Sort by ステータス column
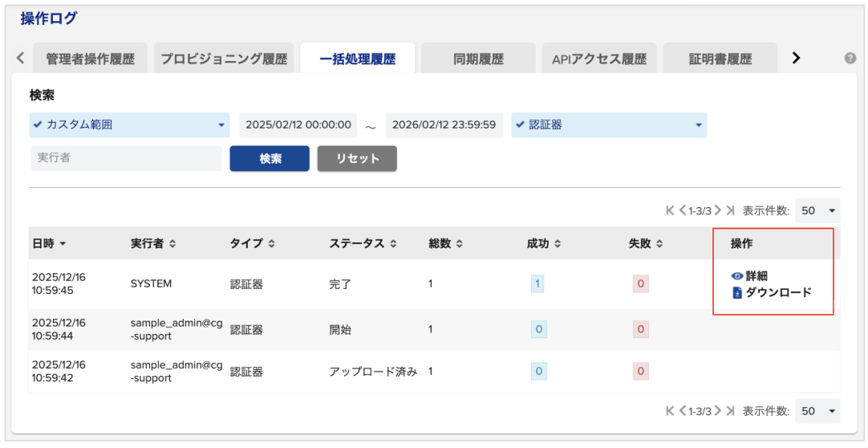This screenshot has width=868, height=448. coord(363,243)
